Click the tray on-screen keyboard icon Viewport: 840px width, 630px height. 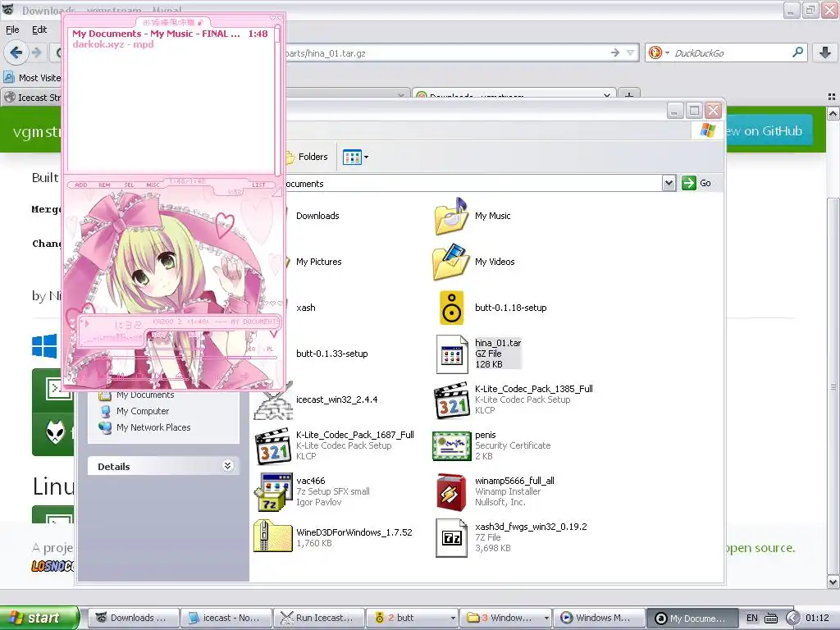(x=771, y=618)
